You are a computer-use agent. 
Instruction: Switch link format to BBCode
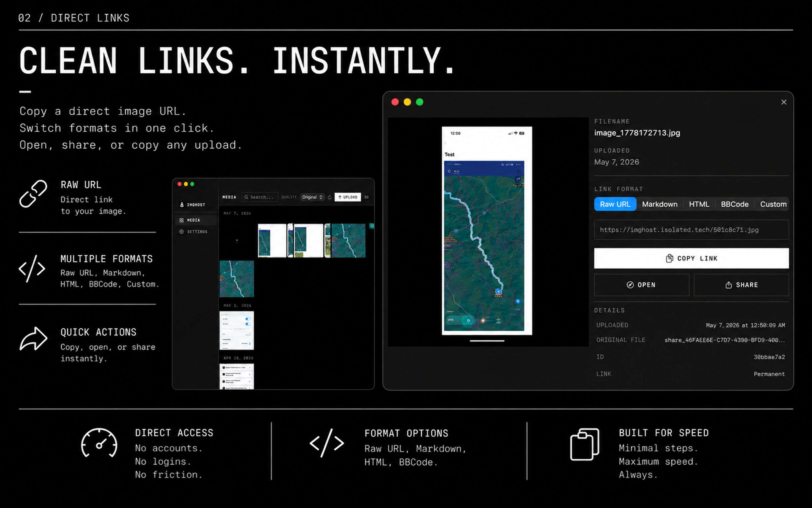pyautogui.click(x=734, y=204)
